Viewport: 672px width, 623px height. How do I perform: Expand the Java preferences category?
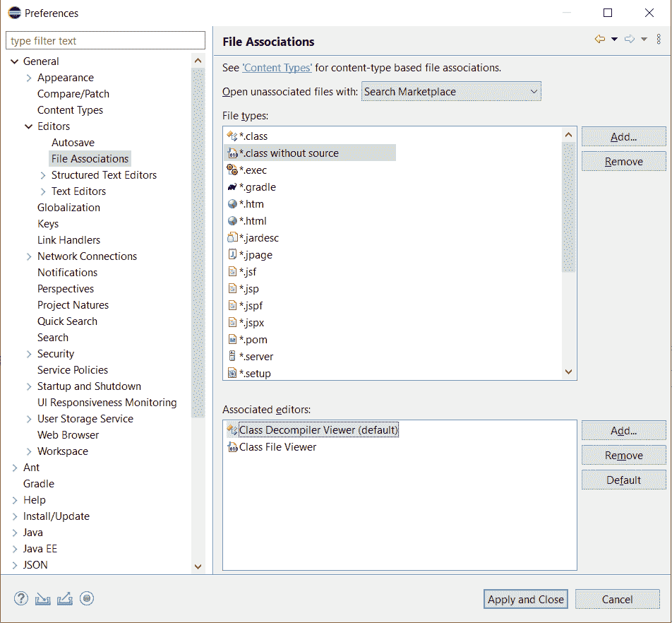point(15,533)
